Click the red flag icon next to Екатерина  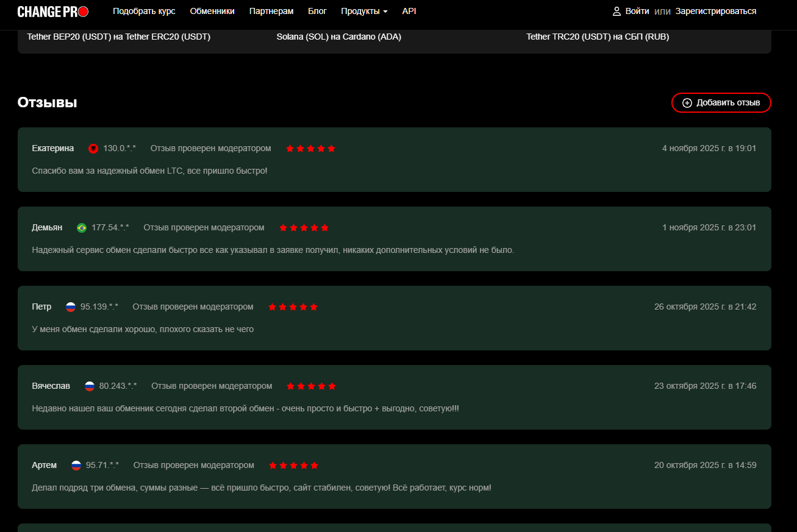click(x=93, y=147)
